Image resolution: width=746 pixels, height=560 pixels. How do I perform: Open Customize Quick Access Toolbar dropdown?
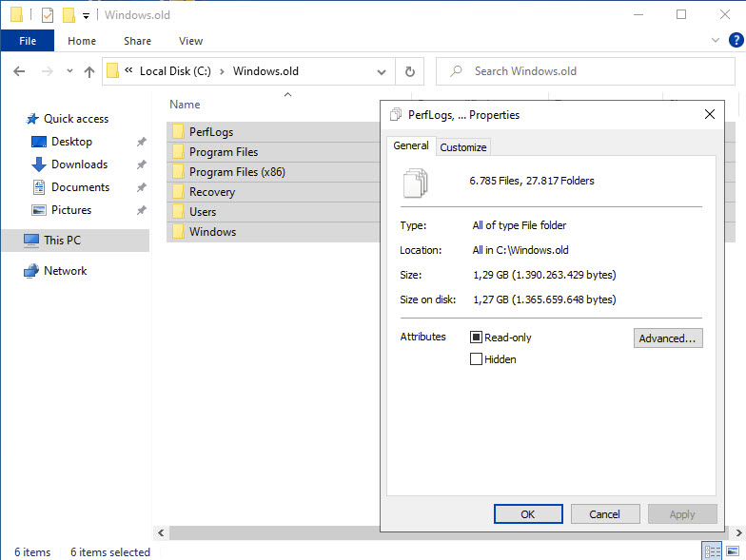pyautogui.click(x=86, y=16)
